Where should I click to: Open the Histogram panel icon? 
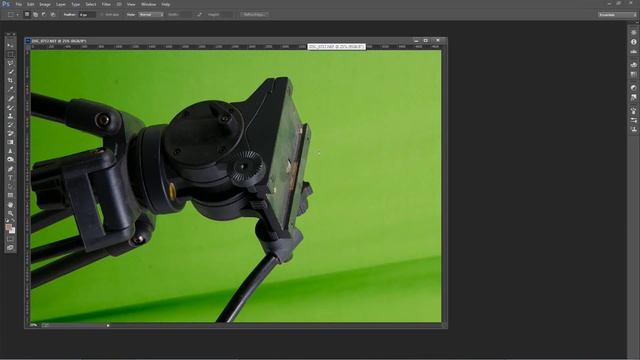[x=633, y=52]
